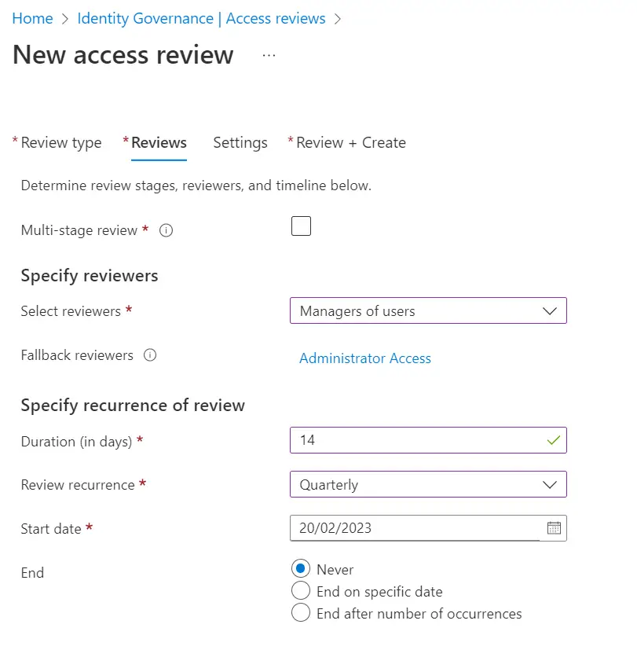Enable the Multi-stage review checkbox
This screenshot has height=672, width=637.
tap(301, 226)
